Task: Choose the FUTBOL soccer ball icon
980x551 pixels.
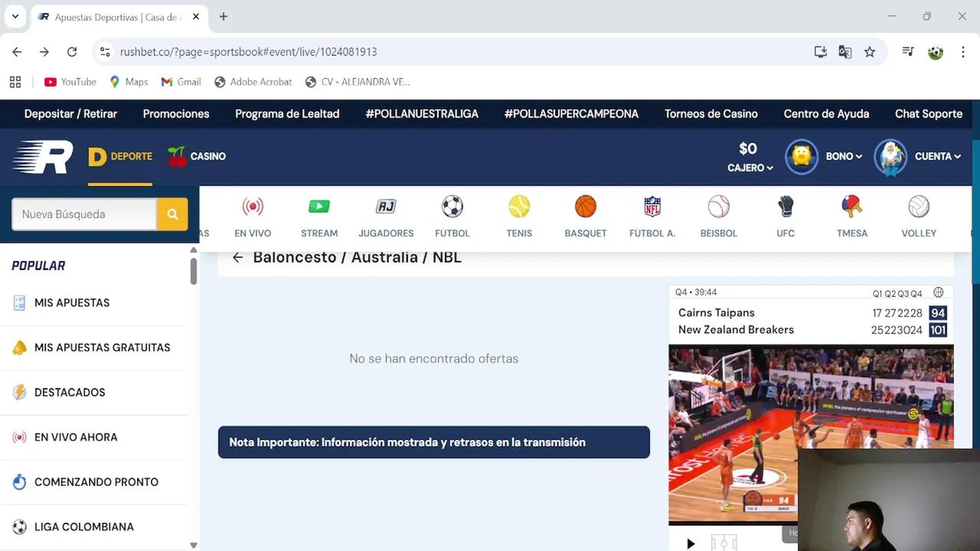Action: pos(452,207)
